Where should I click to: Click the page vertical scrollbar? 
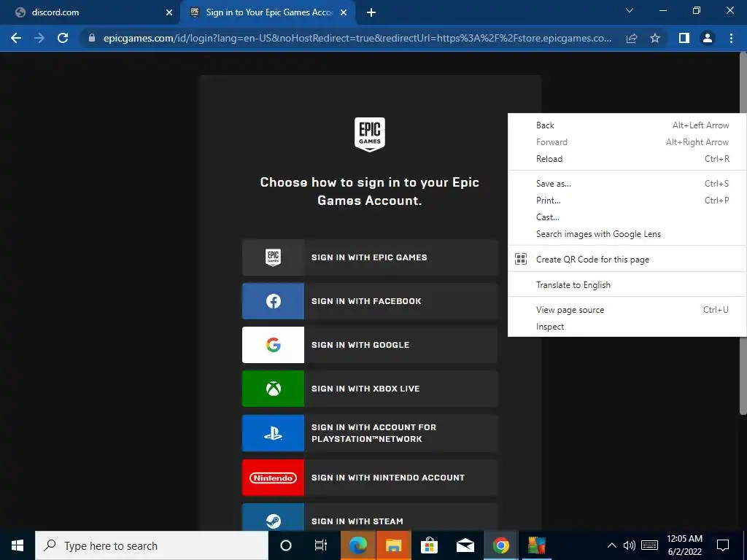[x=743, y=233]
